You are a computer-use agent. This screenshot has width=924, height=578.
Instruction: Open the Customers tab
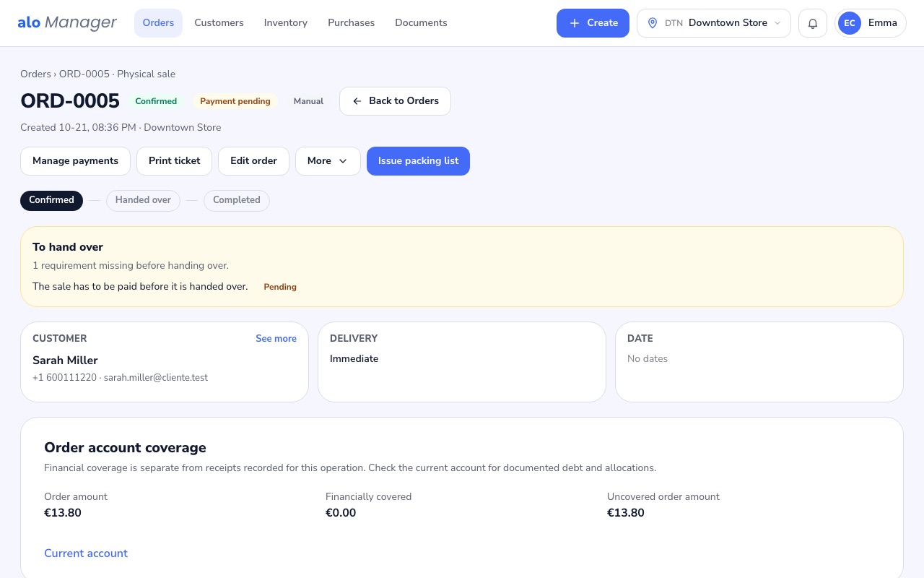219,23
